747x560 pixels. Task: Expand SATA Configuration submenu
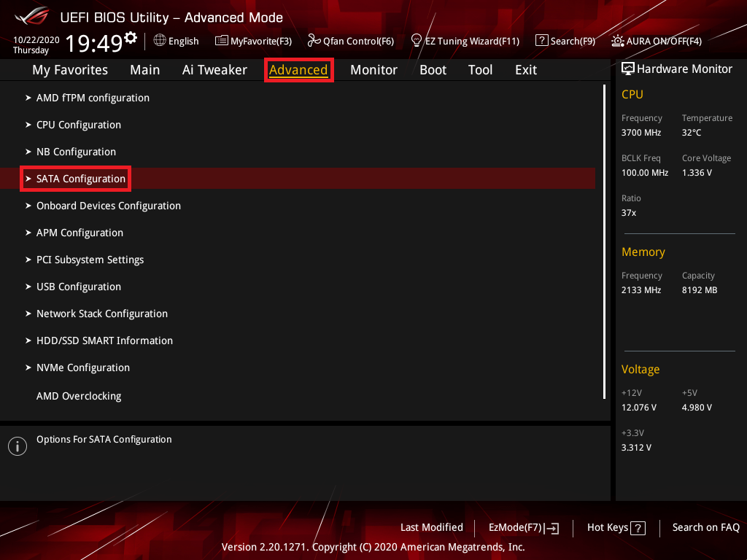(x=80, y=179)
